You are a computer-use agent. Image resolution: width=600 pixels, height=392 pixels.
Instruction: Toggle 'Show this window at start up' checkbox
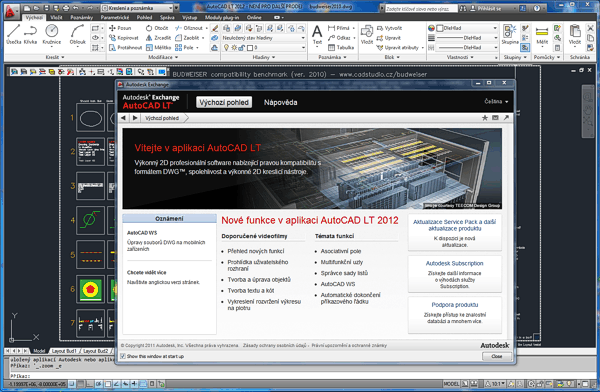(x=123, y=356)
